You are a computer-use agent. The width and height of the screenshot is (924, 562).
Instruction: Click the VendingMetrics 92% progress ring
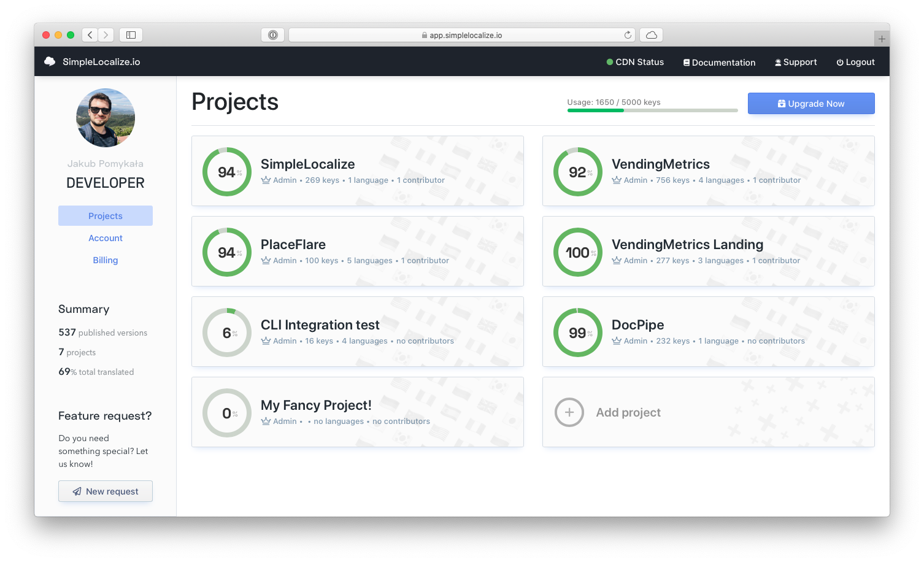(578, 172)
